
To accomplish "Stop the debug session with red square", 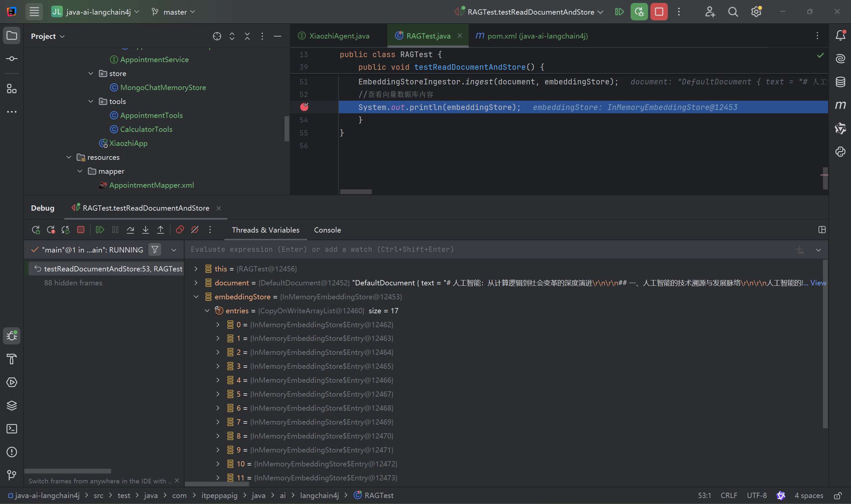I will [x=80, y=230].
